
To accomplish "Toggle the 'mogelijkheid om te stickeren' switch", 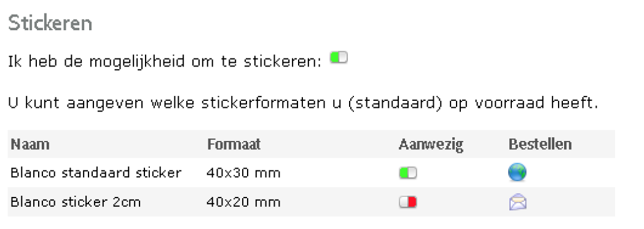I will (339, 58).
